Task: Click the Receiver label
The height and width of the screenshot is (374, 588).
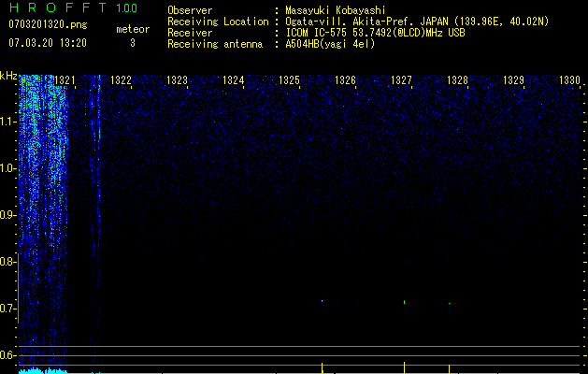Action: [190, 33]
